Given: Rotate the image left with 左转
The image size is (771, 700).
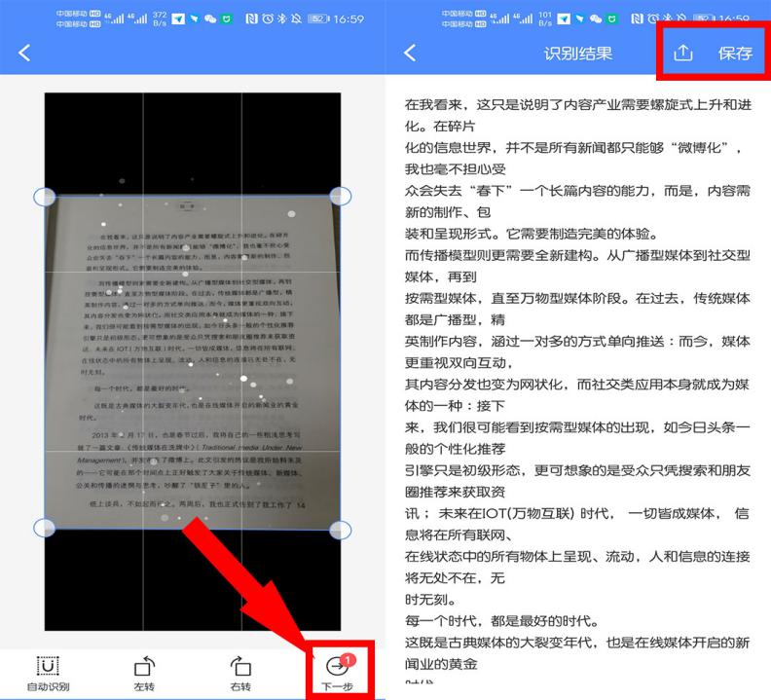Looking at the screenshot, I should 144,674.
